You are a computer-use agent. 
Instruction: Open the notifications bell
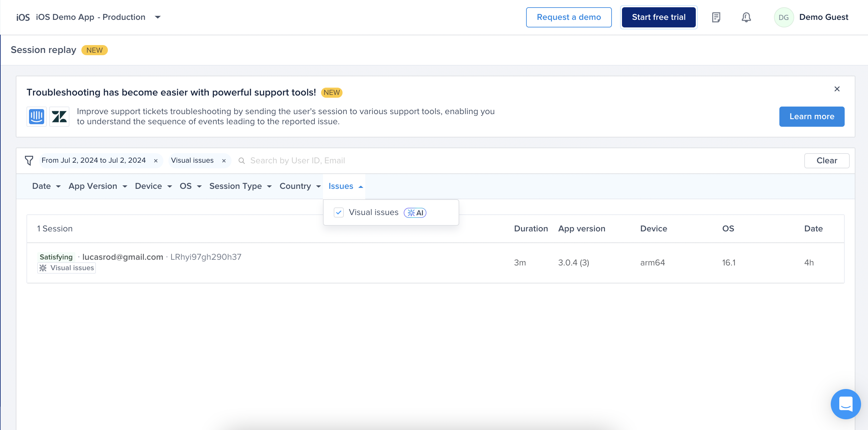click(x=746, y=17)
